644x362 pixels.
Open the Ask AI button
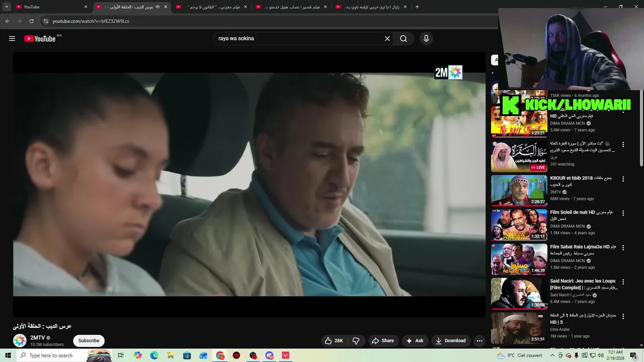(x=415, y=340)
